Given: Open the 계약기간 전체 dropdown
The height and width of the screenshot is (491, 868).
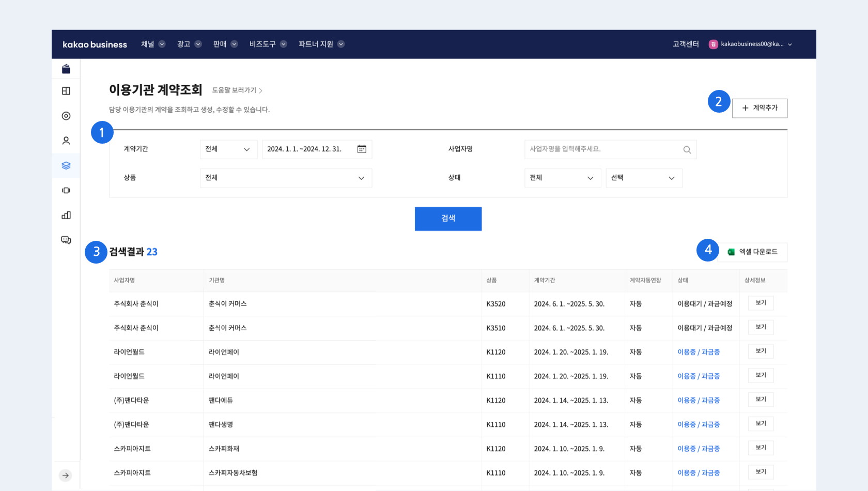Looking at the screenshot, I should click(x=228, y=149).
